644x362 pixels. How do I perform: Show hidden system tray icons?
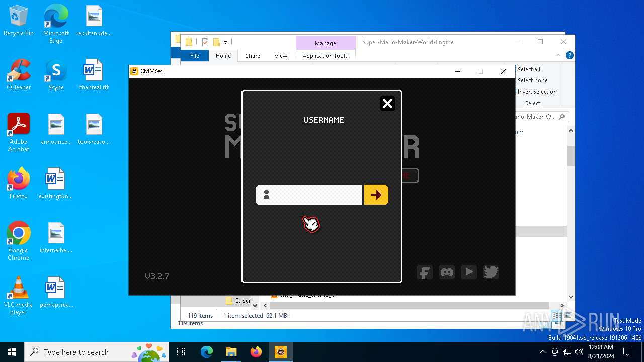tap(542, 352)
